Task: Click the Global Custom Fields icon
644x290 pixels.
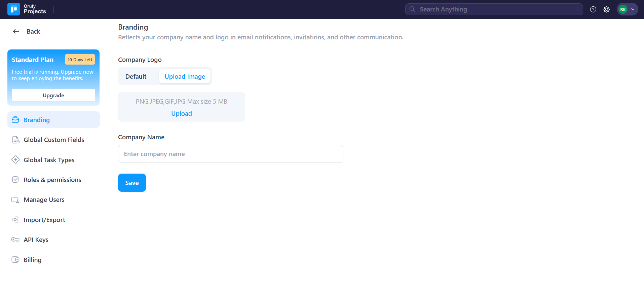Action: pos(15,140)
